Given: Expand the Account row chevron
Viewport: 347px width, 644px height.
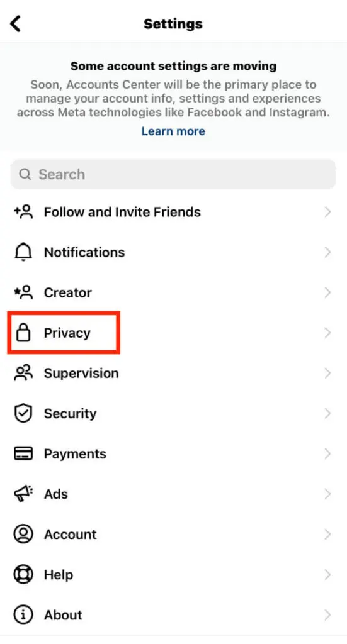Looking at the screenshot, I should click(x=327, y=534).
